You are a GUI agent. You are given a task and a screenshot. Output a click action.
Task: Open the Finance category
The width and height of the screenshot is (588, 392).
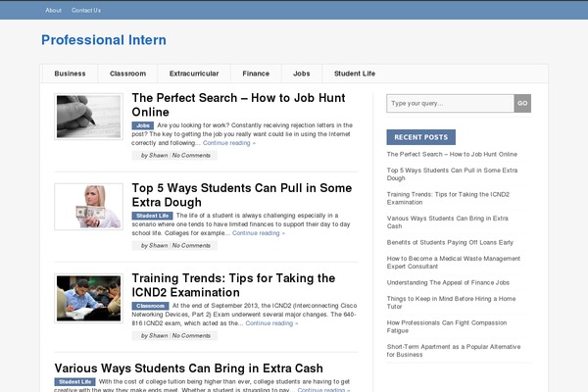pos(256,73)
